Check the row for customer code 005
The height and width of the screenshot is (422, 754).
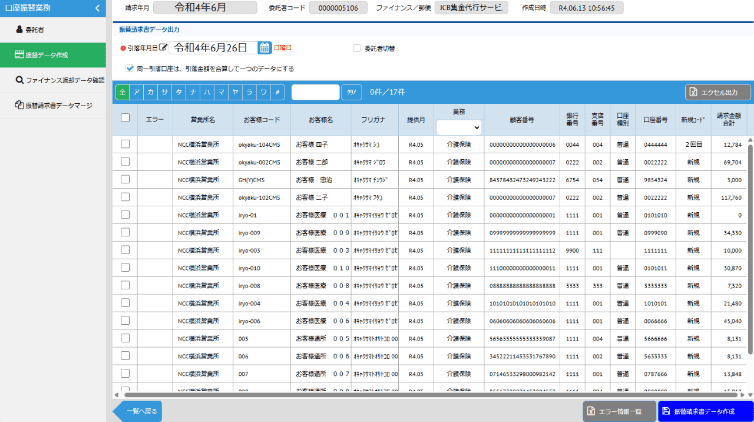126,338
